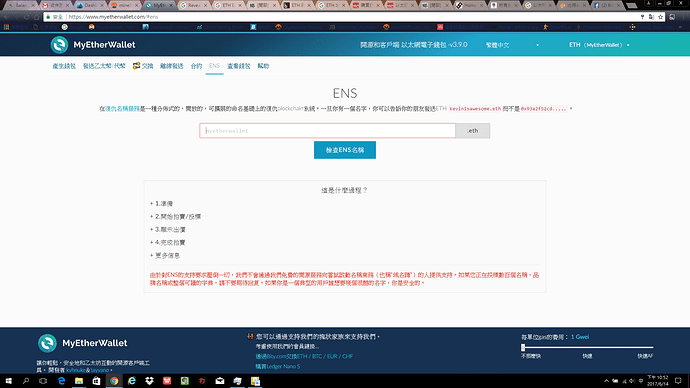
Task: Click the translate icon in address bar
Action: (651, 17)
